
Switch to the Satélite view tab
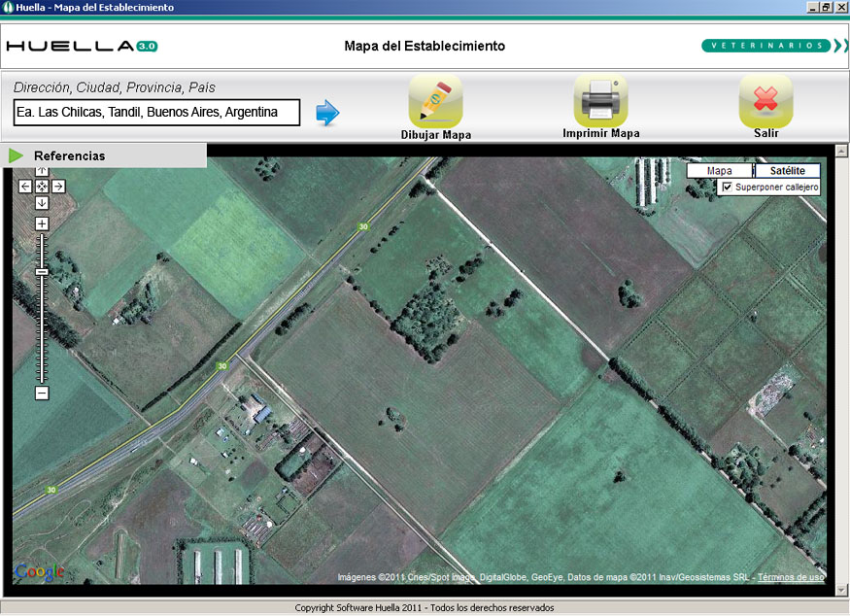[x=787, y=171]
